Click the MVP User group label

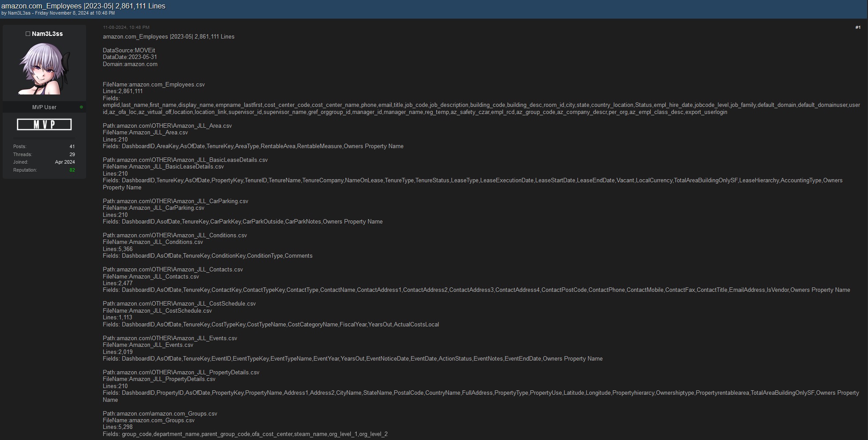pos(44,107)
